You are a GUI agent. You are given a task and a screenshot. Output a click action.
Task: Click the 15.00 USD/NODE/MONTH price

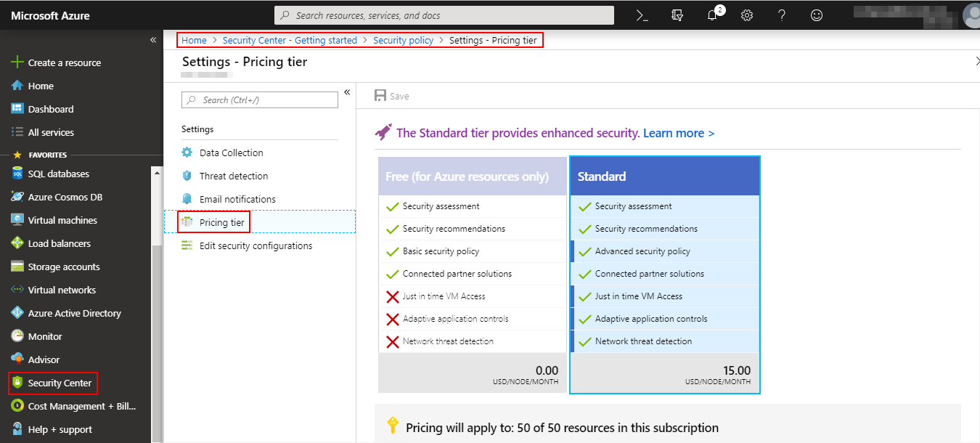(x=718, y=375)
